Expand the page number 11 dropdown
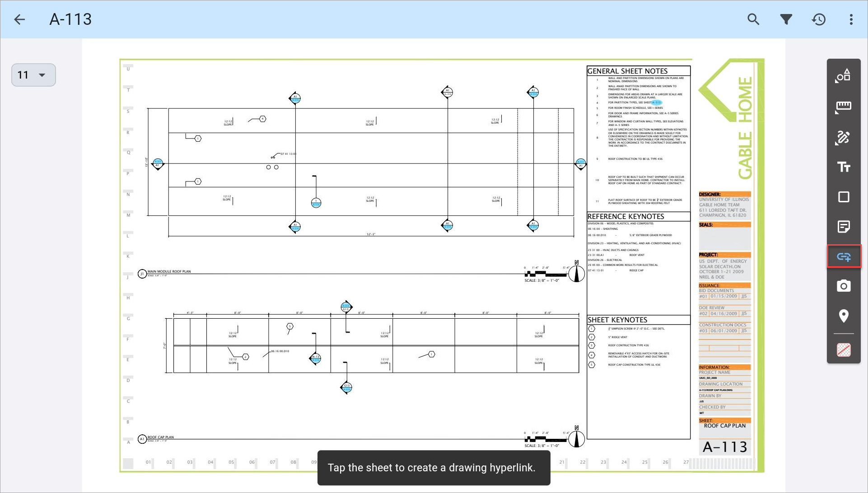This screenshot has width=868, height=493. click(x=33, y=75)
